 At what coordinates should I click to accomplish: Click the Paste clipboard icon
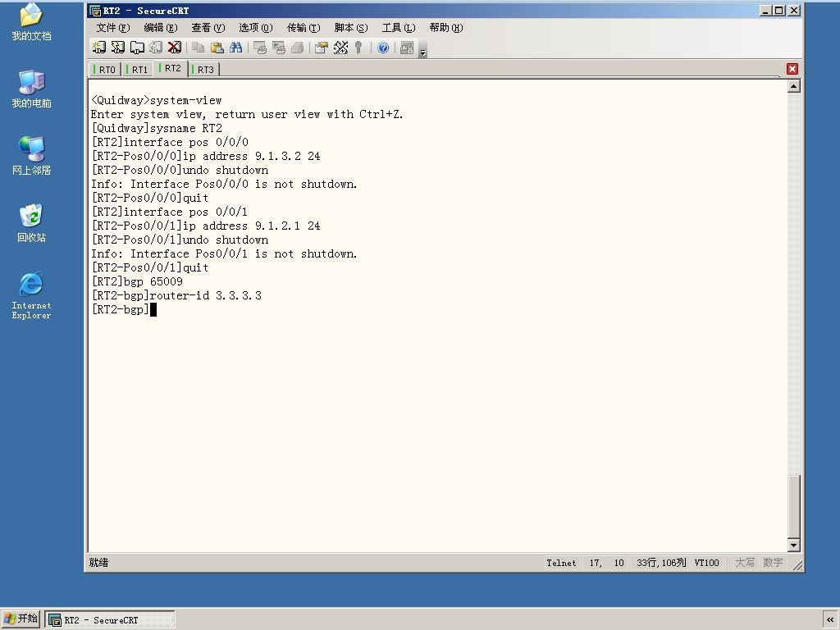point(217,48)
